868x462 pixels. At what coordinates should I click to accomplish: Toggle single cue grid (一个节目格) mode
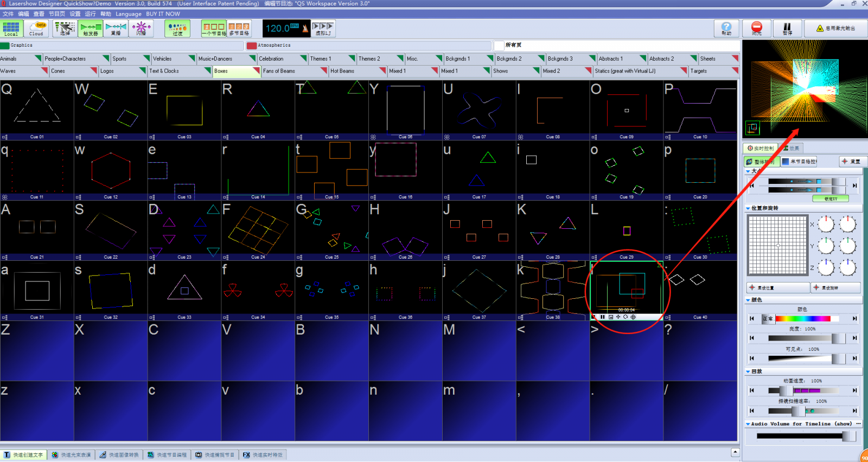[x=213, y=28]
